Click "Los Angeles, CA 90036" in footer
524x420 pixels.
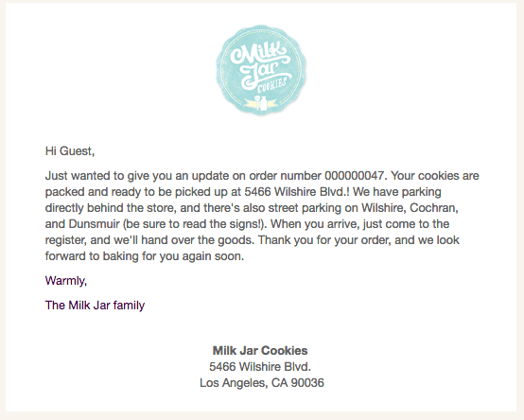point(262,382)
